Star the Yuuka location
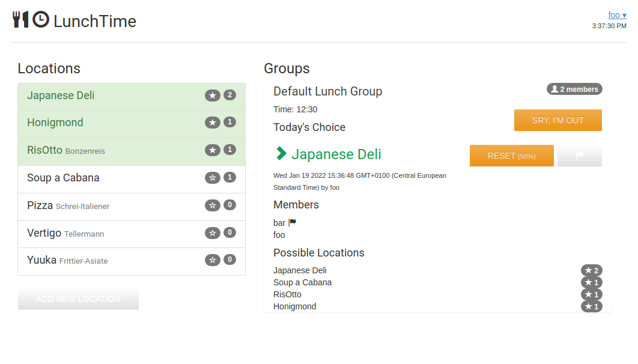 tap(212, 260)
